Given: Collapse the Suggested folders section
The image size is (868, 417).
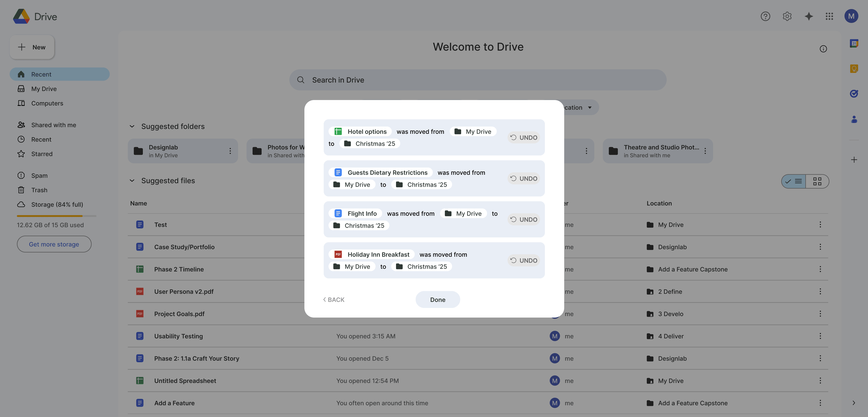Looking at the screenshot, I should coord(132,126).
